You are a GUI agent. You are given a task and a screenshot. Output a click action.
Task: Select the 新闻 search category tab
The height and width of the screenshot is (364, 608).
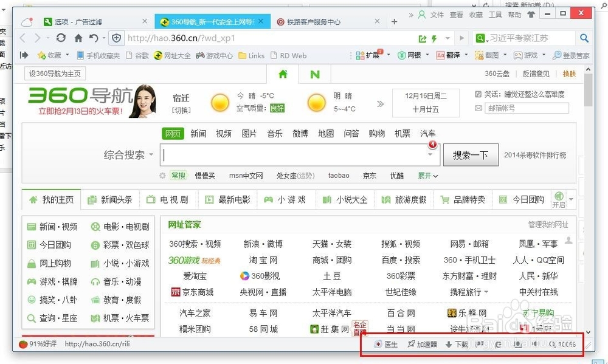198,134
